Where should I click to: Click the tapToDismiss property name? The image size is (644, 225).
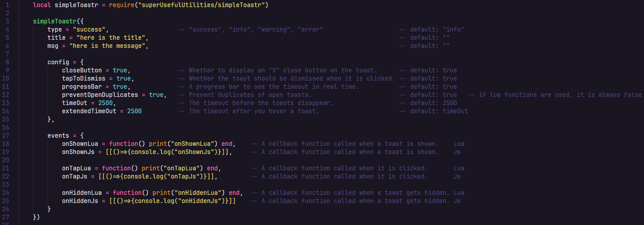pos(84,78)
